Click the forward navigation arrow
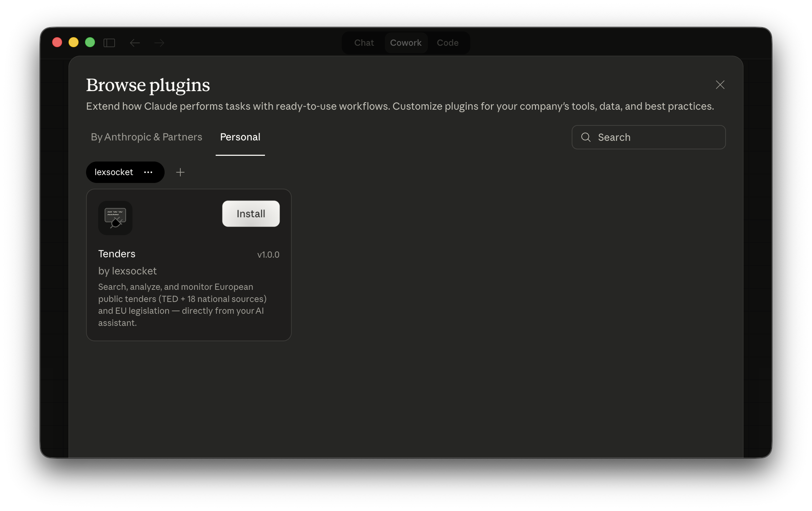 pos(159,43)
